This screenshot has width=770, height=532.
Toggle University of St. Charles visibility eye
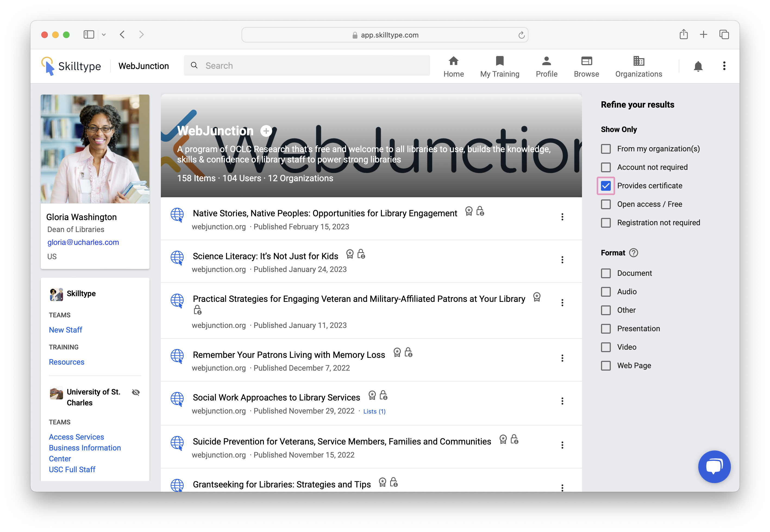click(x=136, y=392)
